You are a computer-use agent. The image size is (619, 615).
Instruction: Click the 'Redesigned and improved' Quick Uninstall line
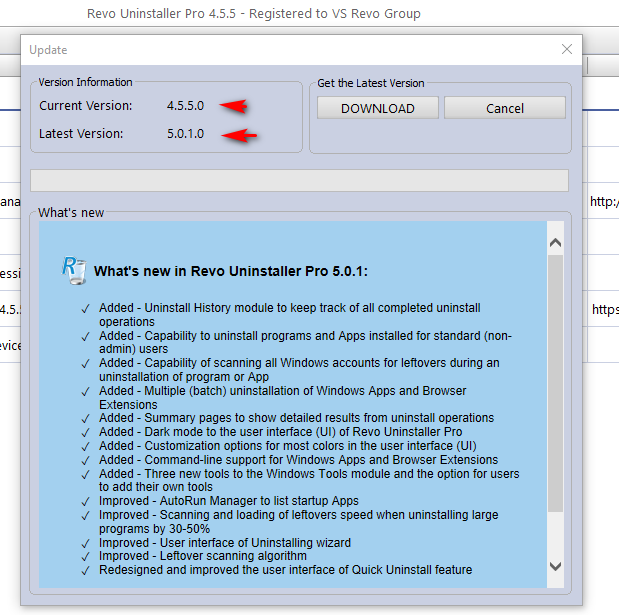(x=285, y=570)
